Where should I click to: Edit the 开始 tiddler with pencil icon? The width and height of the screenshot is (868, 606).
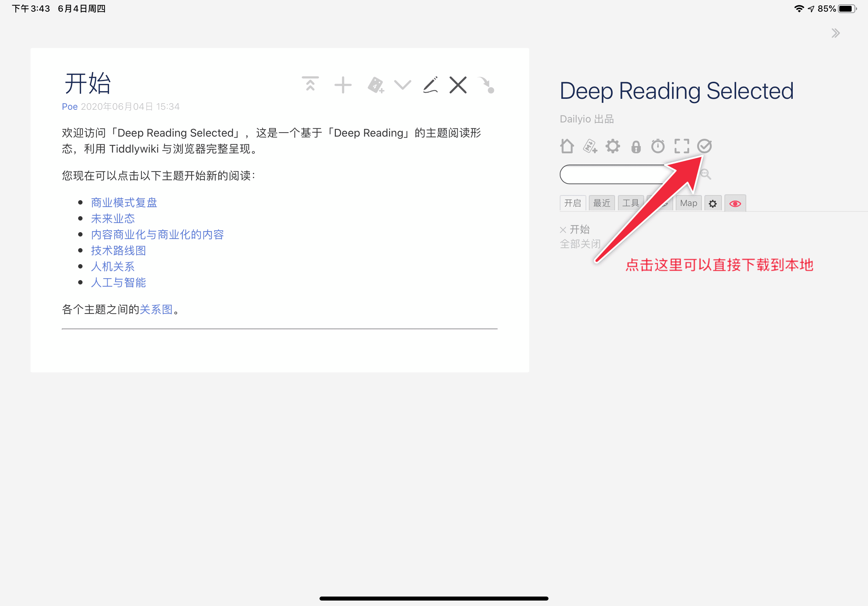[x=430, y=85]
